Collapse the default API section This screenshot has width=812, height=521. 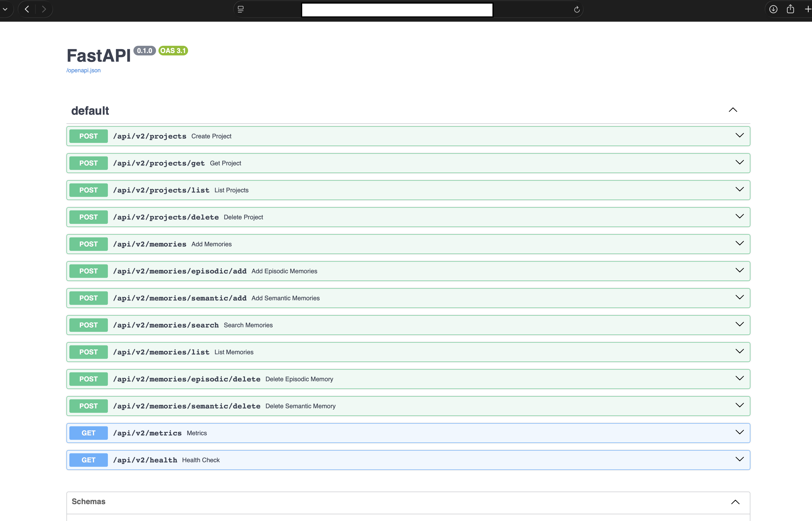point(733,110)
